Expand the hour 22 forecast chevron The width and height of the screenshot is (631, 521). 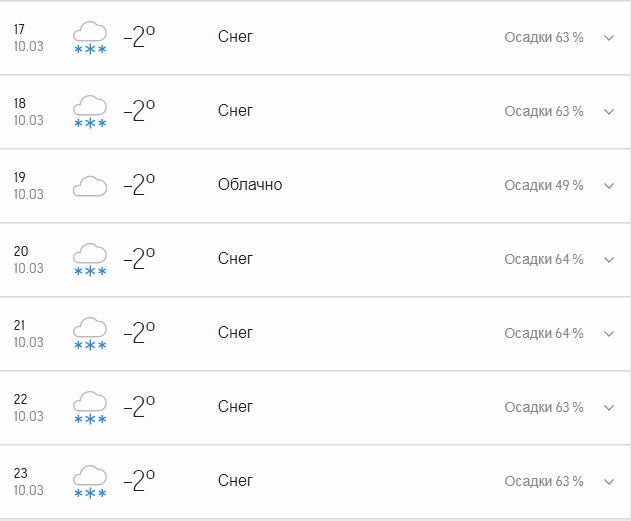click(x=609, y=408)
